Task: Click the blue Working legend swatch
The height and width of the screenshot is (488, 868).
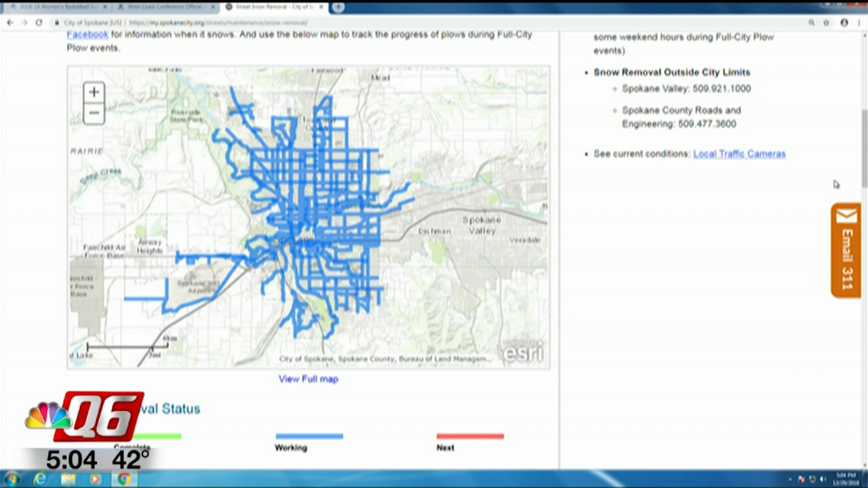Action: point(309,436)
